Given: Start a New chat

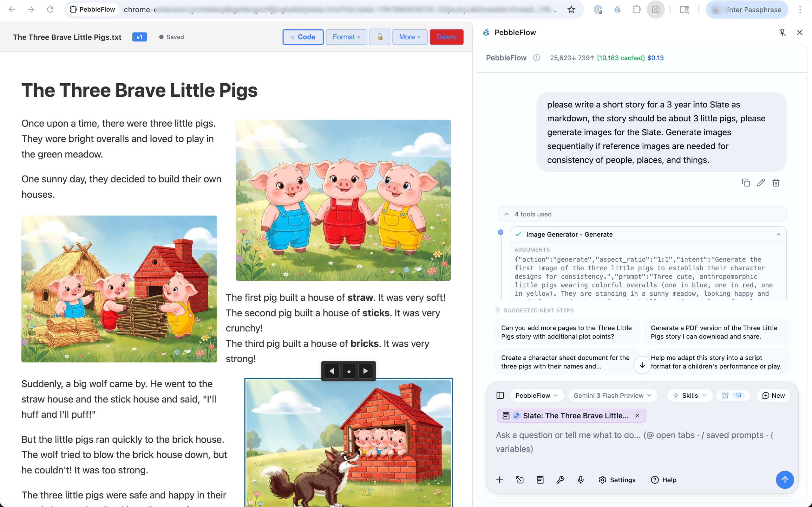Looking at the screenshot, I should tap(773, 395).
